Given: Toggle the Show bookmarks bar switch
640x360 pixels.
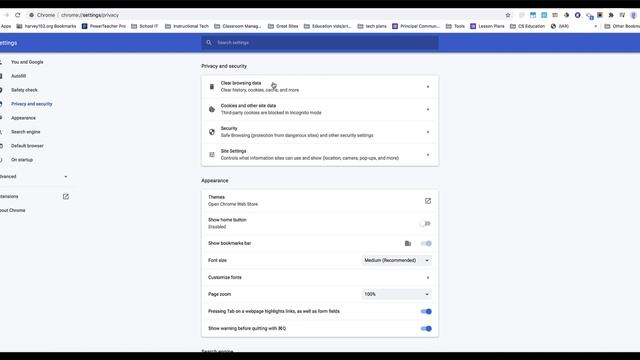Looking at the screenshot, I should coord(426,243).
